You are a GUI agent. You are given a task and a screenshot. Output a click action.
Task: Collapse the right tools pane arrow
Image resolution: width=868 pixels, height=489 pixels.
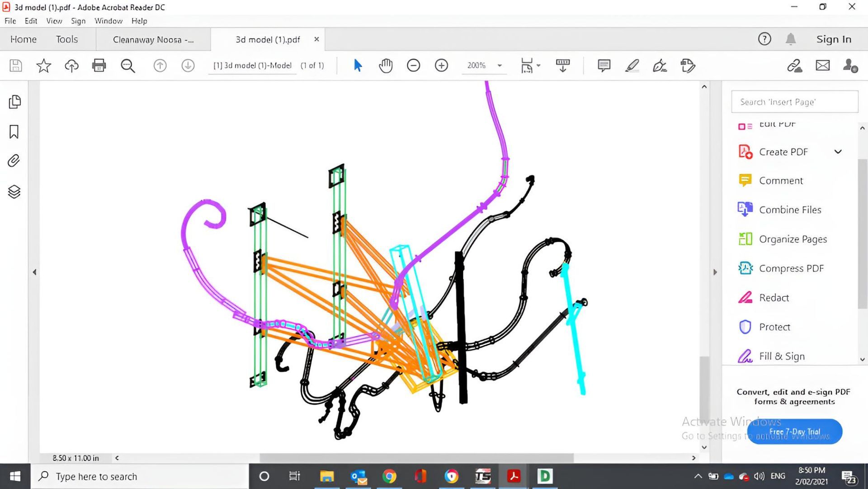(x=715, y=272)
